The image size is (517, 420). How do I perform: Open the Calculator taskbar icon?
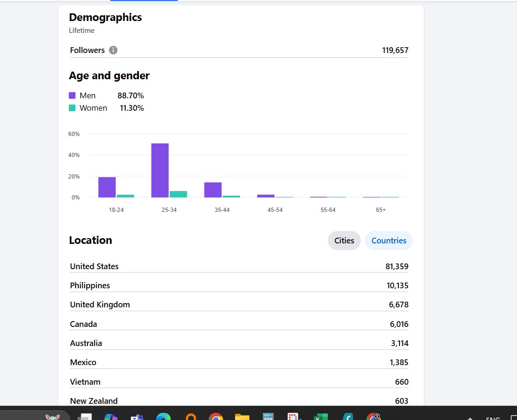point(269,417)
